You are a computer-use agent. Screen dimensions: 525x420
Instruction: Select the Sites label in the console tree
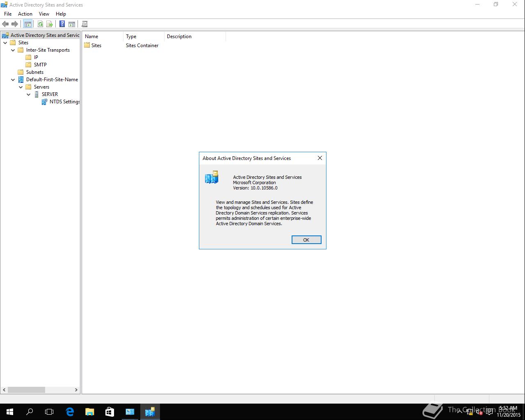[23, 43]
